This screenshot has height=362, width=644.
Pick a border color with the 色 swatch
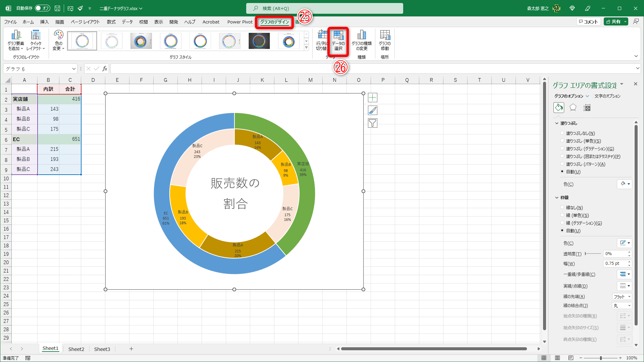coord(624,243)
